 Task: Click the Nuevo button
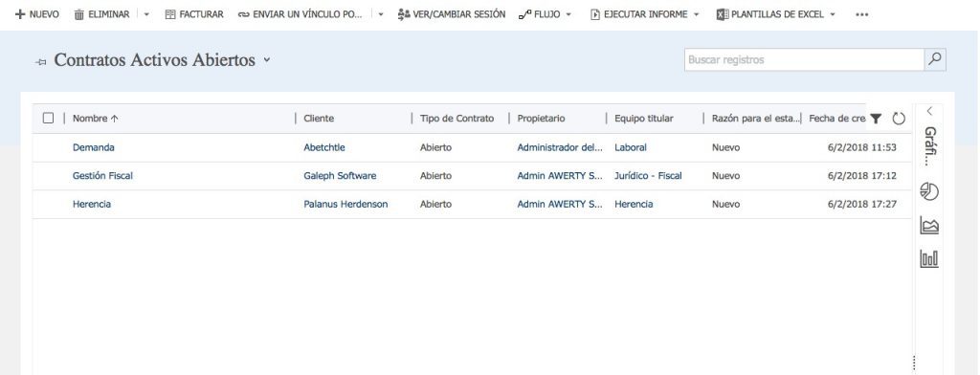(37, 14)
